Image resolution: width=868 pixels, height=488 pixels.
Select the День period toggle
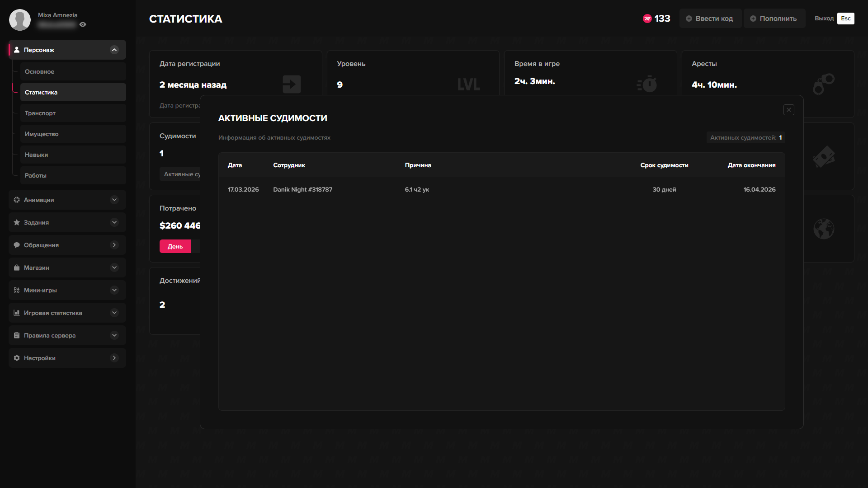tap(175, 246)
